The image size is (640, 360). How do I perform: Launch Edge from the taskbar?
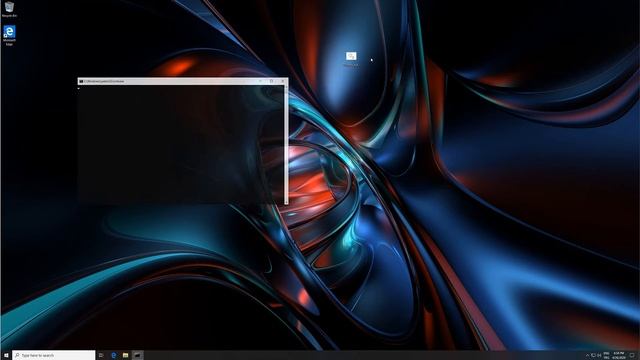tap(113, 355)
